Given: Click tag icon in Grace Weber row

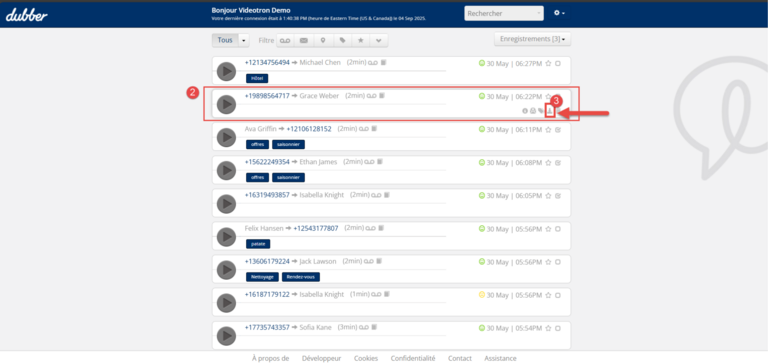Looking at the screenshot, I should click(x=541, y=111).
